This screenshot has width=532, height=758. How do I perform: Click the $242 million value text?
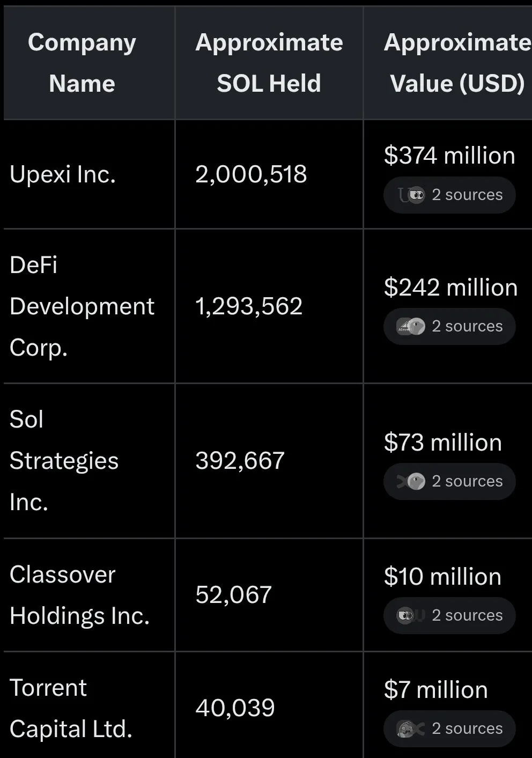pyautogui.click(x=450, y=288)
